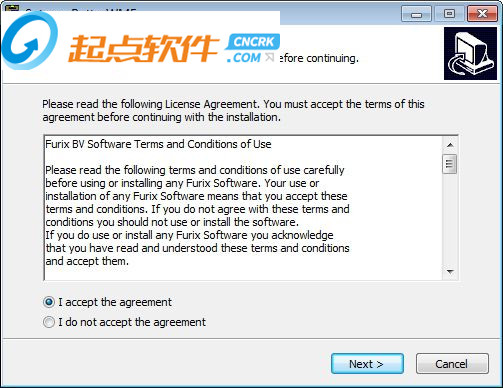Cancel the installation
The image size is (503, 388).
tap(452, 364)
